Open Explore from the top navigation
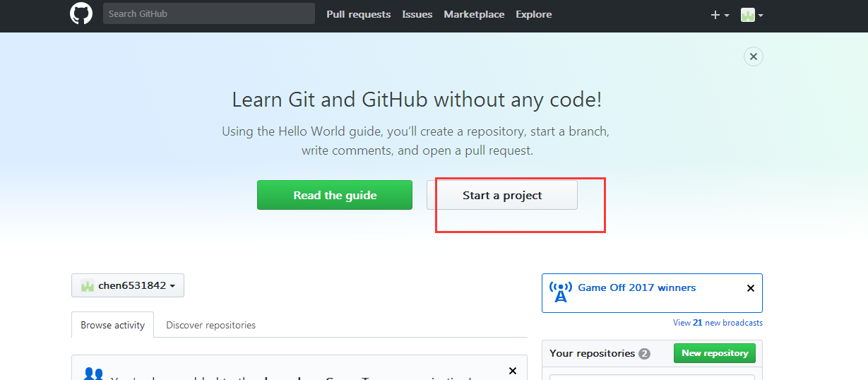868x380 pixels. [534, 14]
